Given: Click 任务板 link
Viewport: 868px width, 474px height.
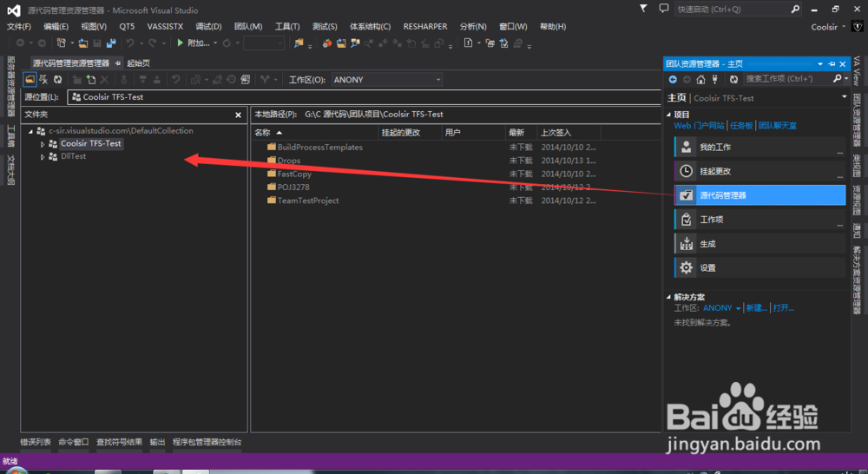Looking at the screenshot, I should (x=741, y=126).
